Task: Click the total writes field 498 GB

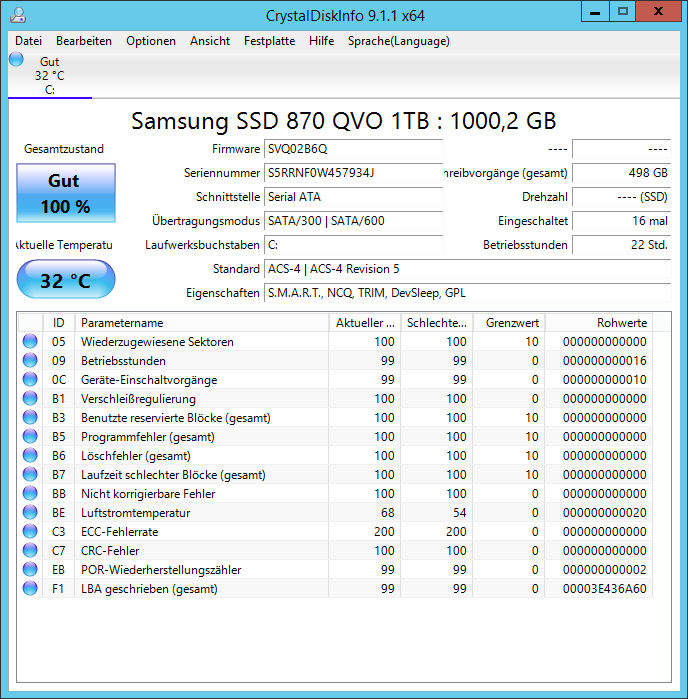Action: point(622,173)
